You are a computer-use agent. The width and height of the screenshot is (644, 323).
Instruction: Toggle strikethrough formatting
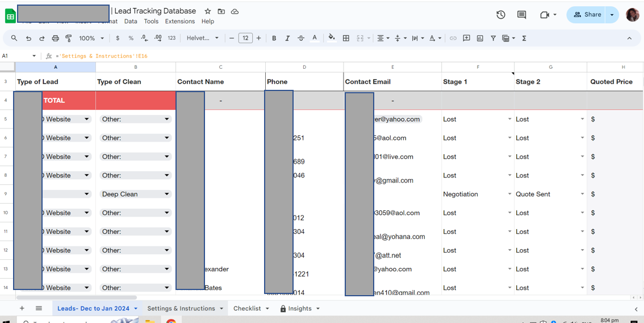(301, 38)
